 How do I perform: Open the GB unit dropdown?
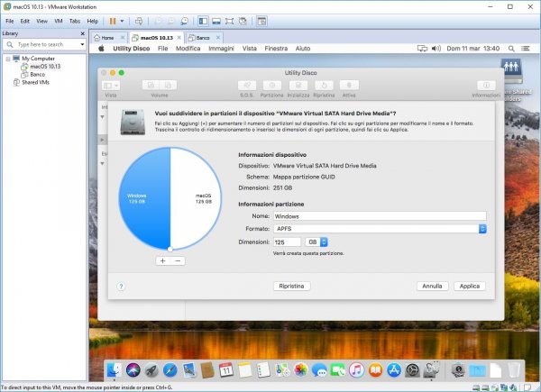tap(316, 242)
